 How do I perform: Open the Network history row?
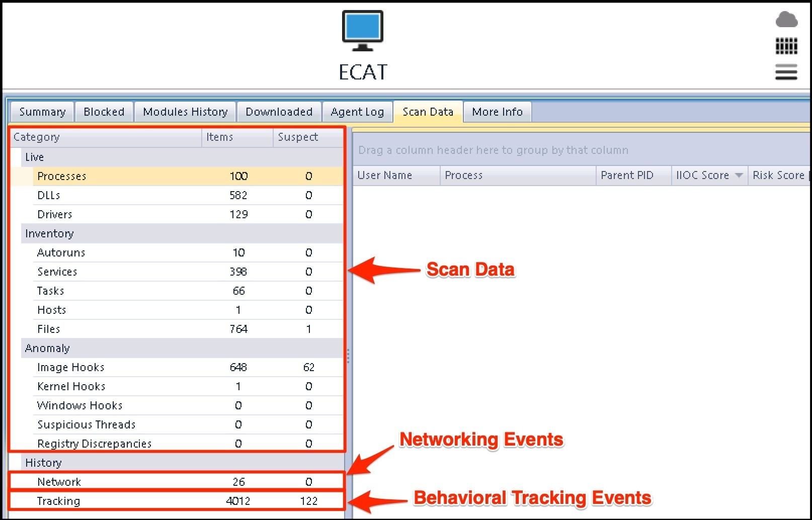[x=188, y=482]
